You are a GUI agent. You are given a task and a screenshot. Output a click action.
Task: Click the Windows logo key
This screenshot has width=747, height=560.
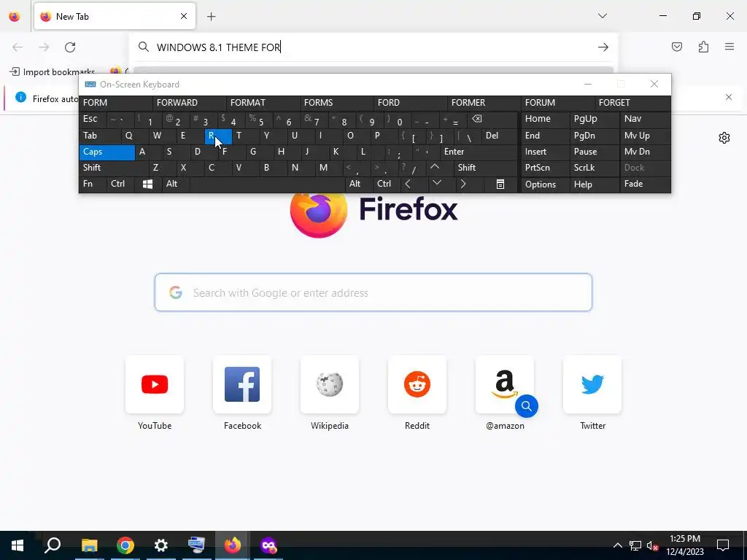click(x=147, y=184)
